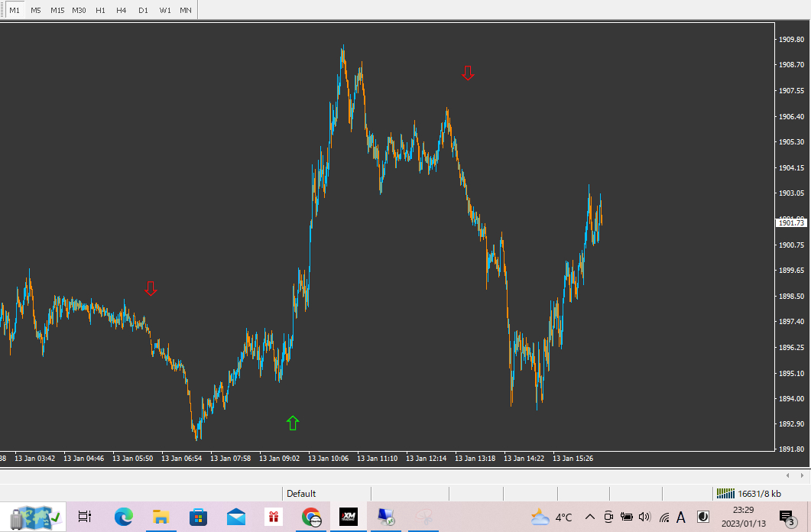This screenshot has width=811, height=532.
Task: Open Task View from the taskbar
Action: (84, 517)
